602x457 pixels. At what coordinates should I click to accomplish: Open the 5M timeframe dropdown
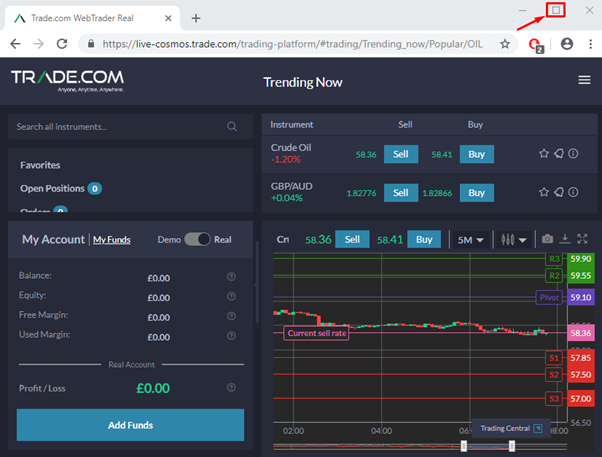pyautogui.click(x=470, y=240)
